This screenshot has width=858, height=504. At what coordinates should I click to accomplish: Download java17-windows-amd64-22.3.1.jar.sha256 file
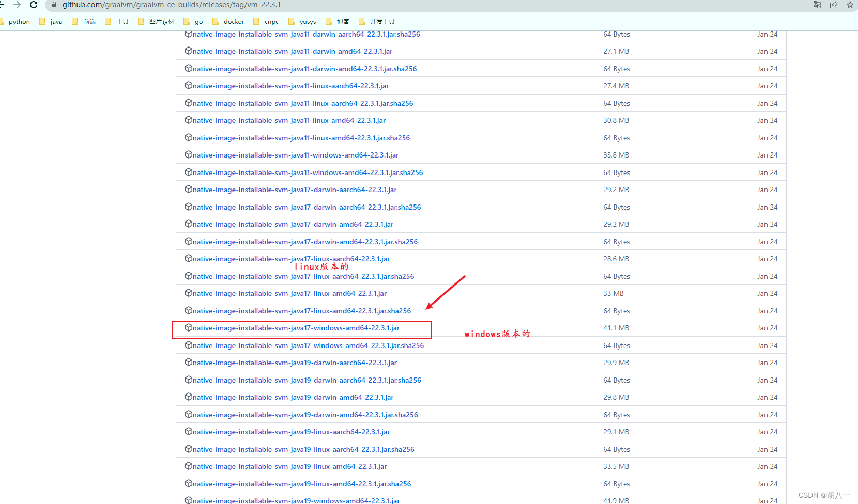point(308,345)
